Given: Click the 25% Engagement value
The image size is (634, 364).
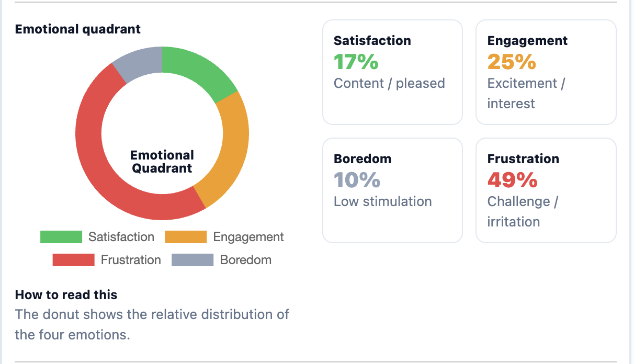Looking at the screenshot, I should [x=512, y=62].
